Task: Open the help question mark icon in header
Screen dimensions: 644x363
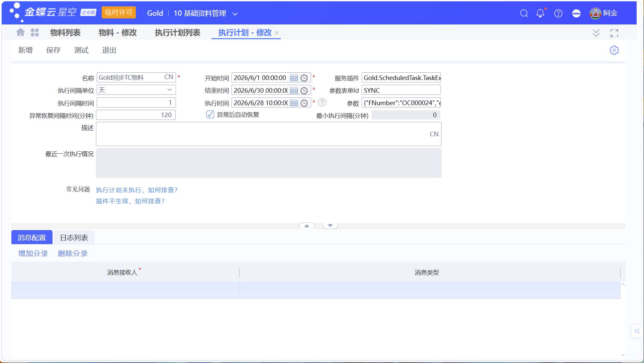Action: click(x=558, y=13)
